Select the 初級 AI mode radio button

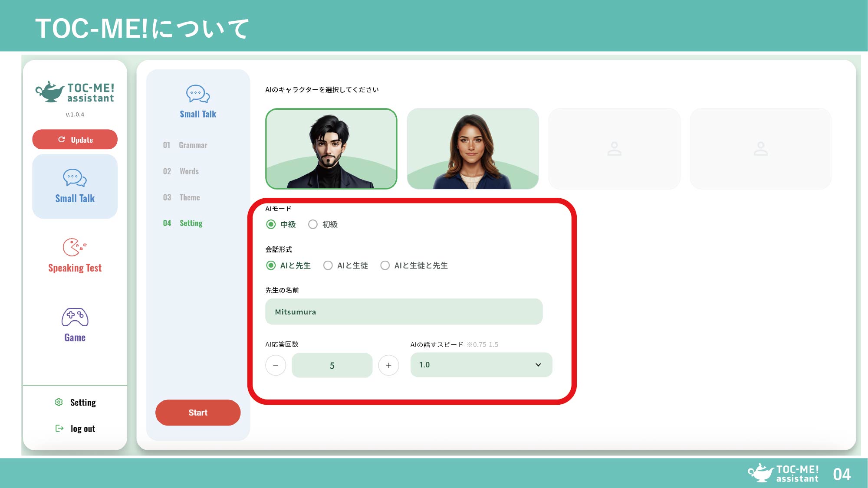click(x=313, y=224)
